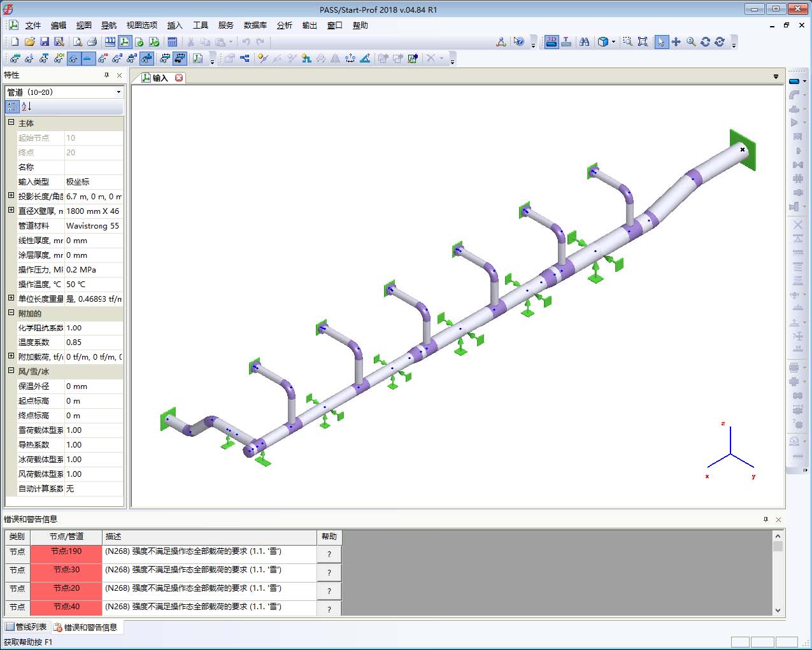The height and width of the screenshot is (650, 812).
Task: Click the check-mark document icon
Action: (139, 42)
